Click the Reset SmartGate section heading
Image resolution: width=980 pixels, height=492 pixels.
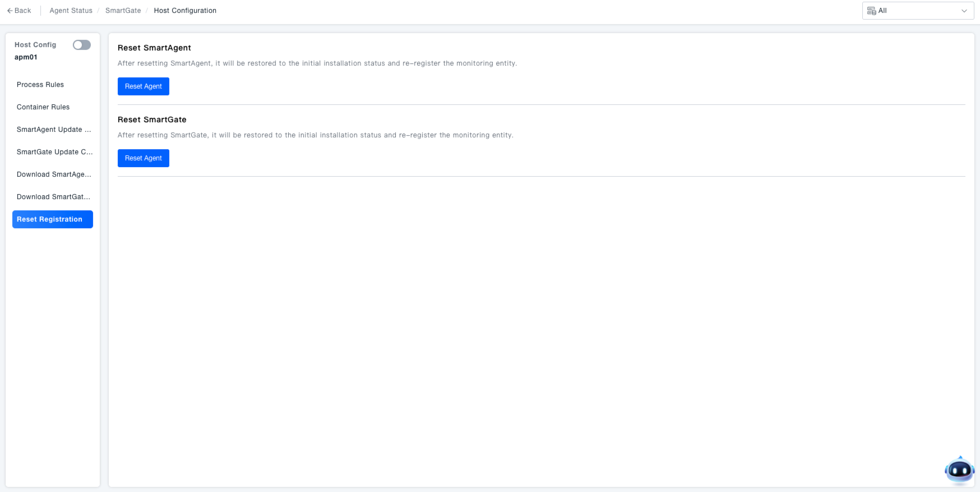(152, 119)
